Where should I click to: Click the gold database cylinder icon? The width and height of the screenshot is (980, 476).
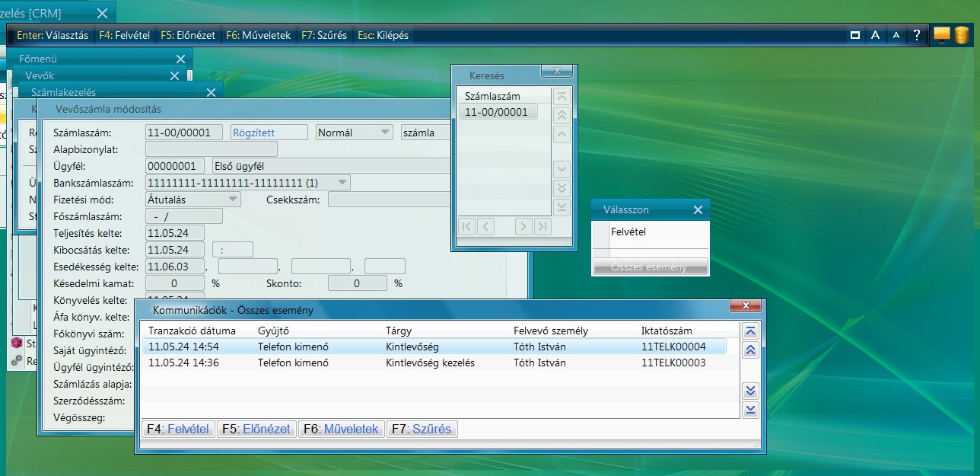[962, 35]
